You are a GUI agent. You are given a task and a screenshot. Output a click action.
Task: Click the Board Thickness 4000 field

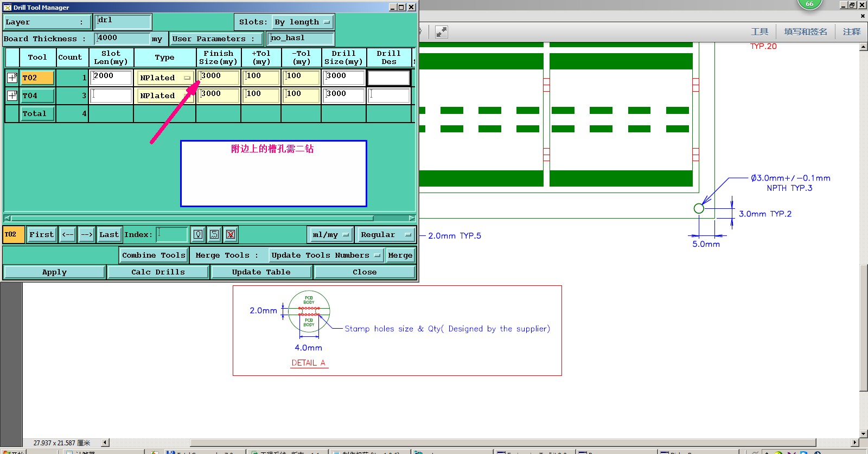(x=122, y=39)
